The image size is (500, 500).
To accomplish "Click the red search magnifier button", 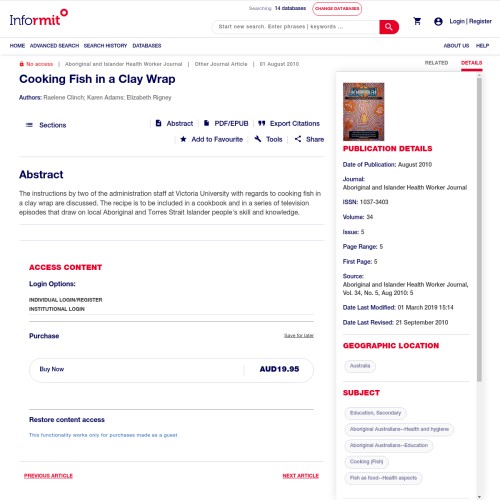I will (389, 27).
